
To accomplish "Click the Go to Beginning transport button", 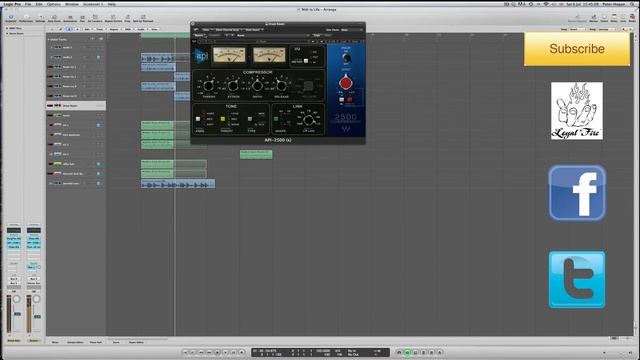I will [185, 352].
